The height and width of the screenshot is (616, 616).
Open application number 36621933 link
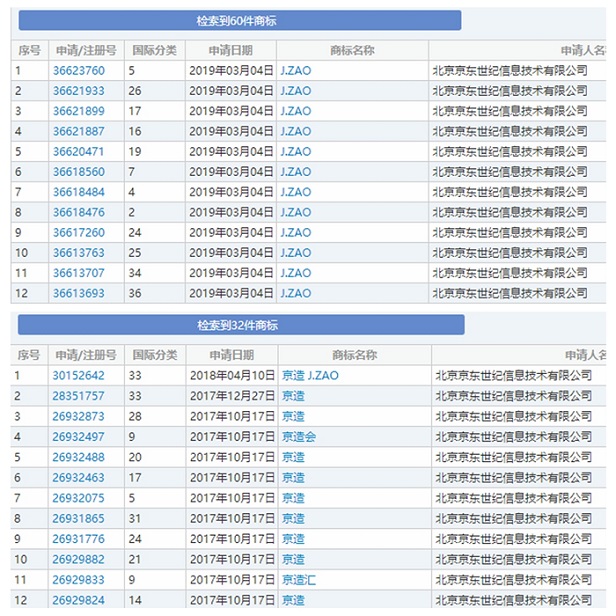pos(78,91)
